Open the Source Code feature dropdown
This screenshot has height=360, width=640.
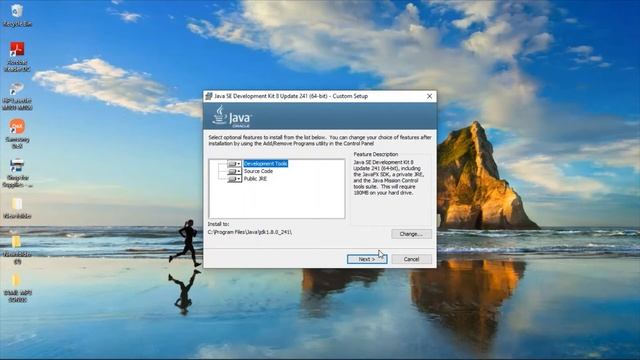click(234, 171)
